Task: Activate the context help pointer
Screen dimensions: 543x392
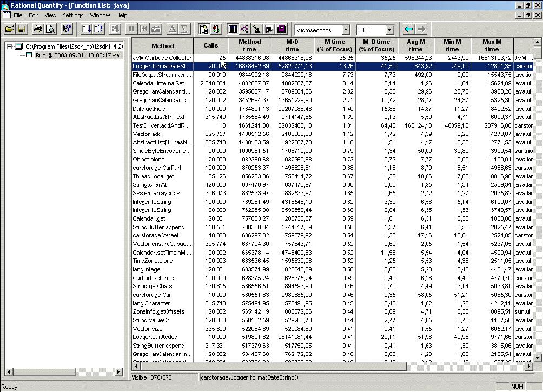Action: (67, 29)
